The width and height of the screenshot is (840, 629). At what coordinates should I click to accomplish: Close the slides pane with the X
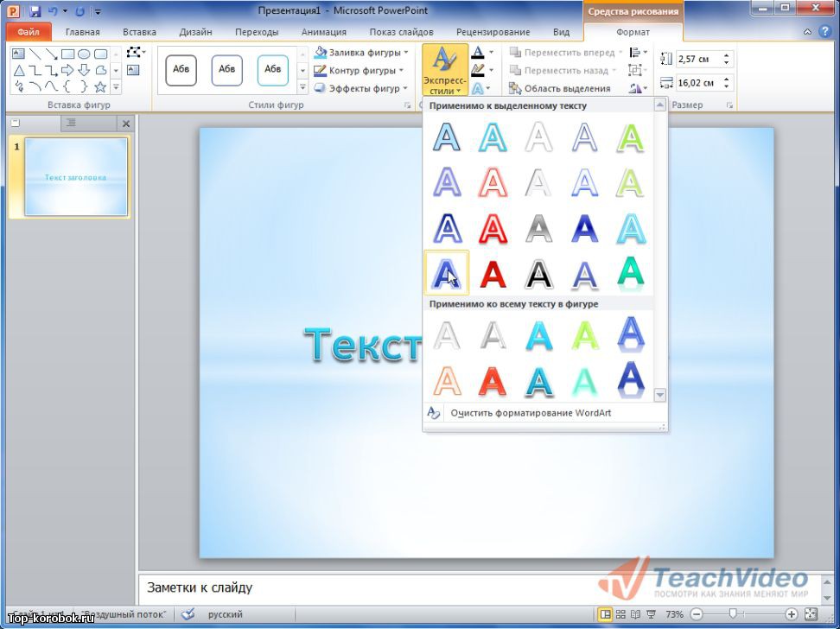126,124
